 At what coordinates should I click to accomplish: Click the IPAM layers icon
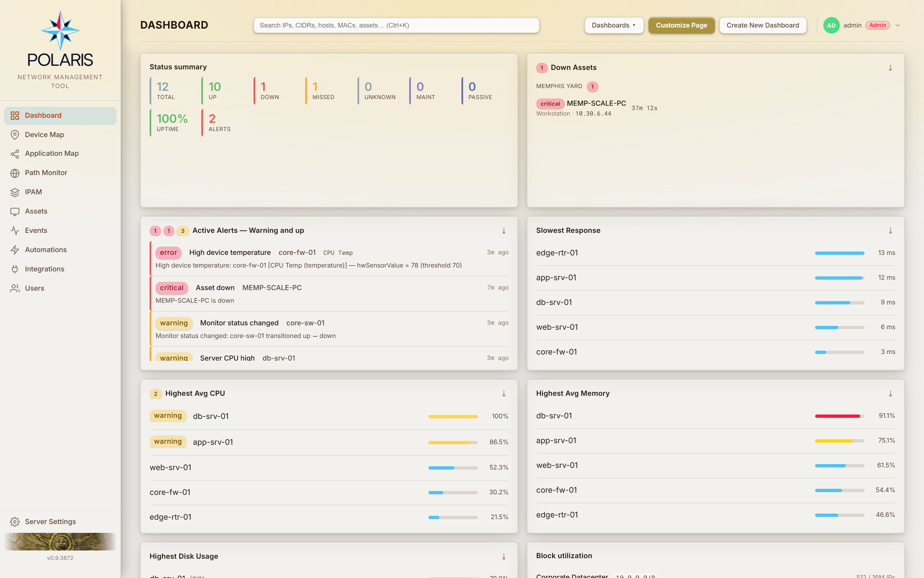point(15,192)
